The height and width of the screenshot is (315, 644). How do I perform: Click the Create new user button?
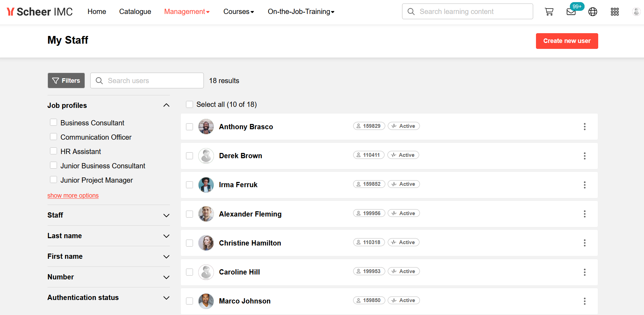pos(567,41)
